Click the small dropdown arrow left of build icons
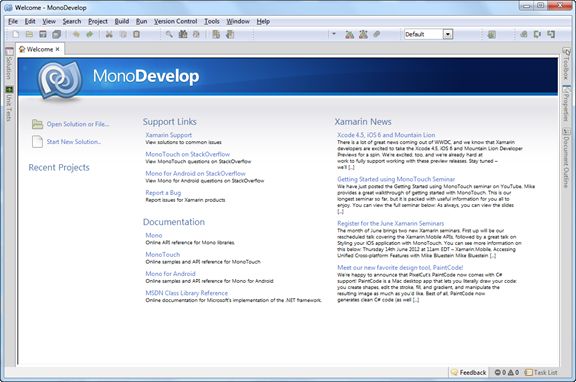 pyautogui.click(x=334, y=34)
